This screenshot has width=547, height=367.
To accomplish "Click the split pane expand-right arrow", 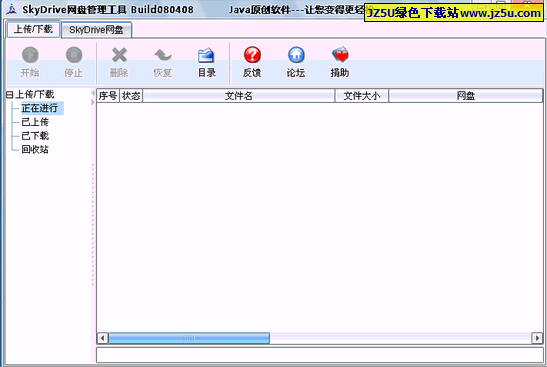I will click(93, 102).
